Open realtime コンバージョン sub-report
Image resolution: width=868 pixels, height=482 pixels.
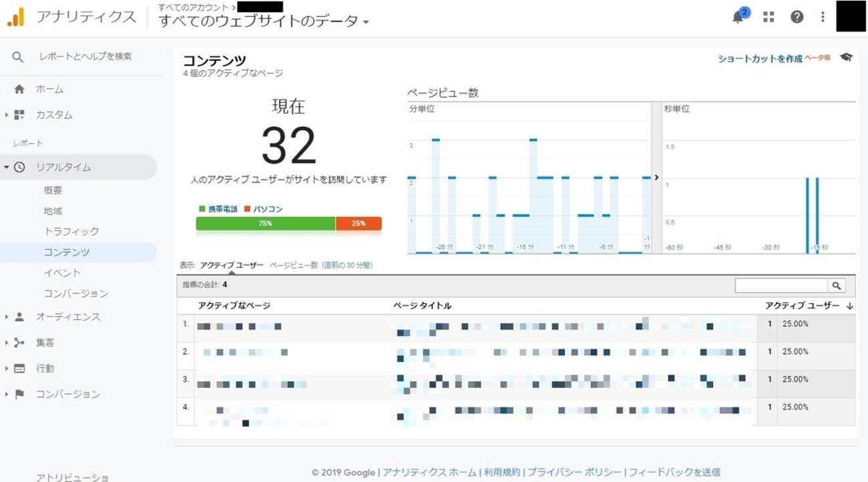tap(76, 294)
